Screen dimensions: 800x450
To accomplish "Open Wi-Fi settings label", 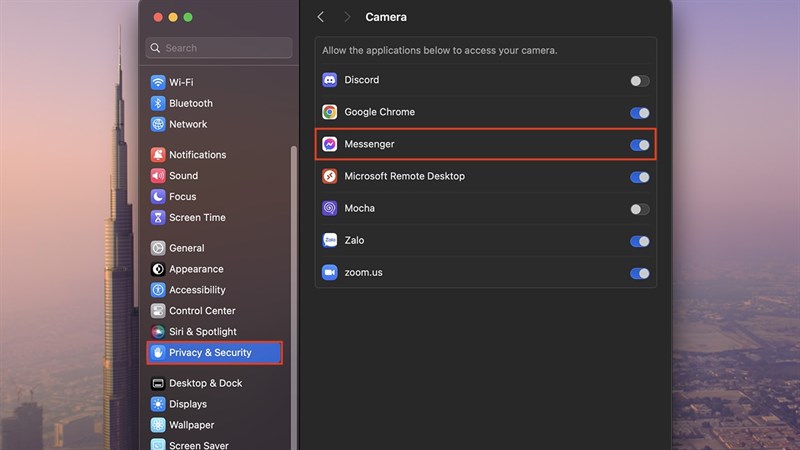I will point(181,82).
